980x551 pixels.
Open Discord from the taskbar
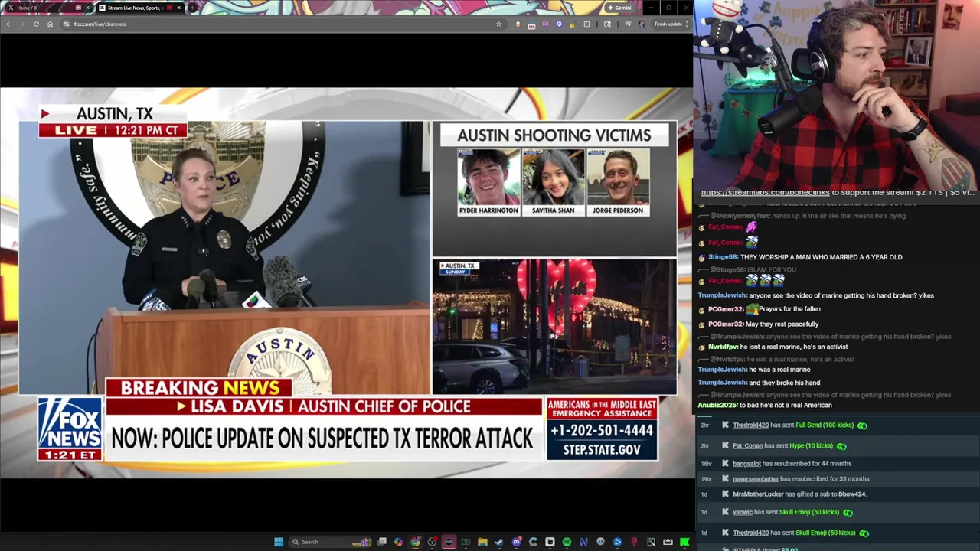point(516,542)
